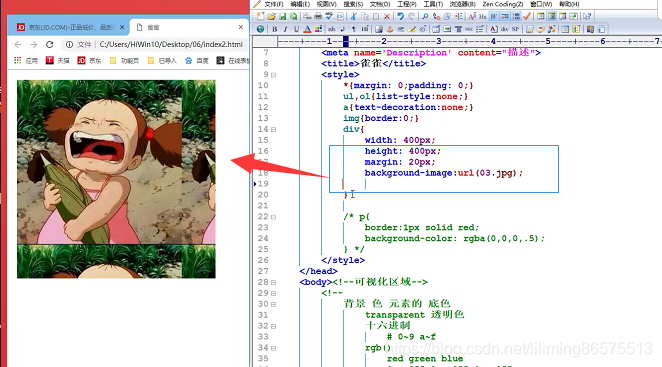
Task: Click the browser Back arrow
Action: [18, 44]
